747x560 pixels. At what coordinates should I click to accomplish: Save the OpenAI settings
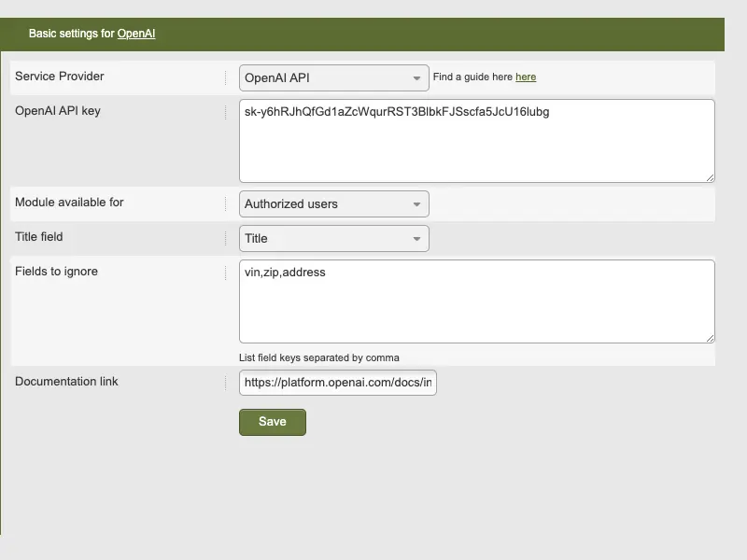(x=273, y=422)
